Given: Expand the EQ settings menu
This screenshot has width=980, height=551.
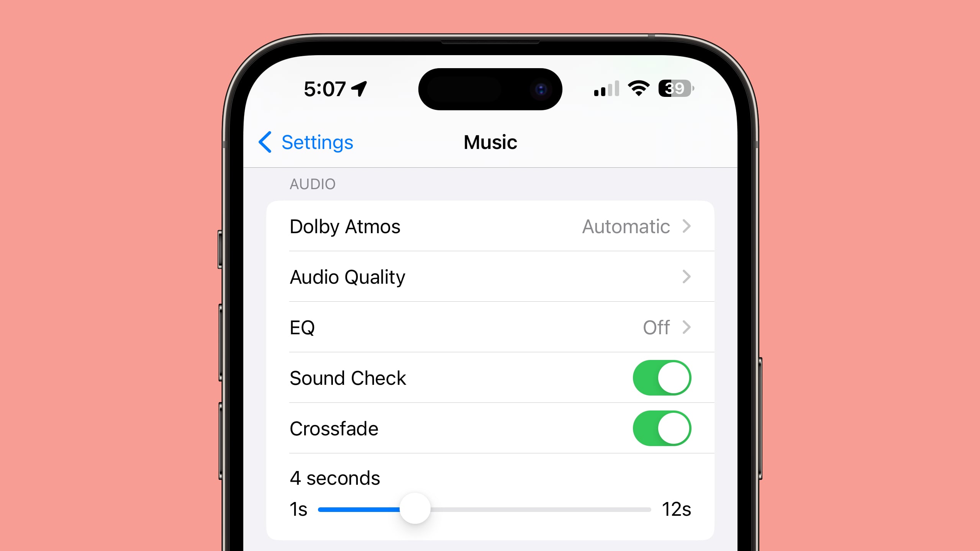Looking at the screenshot, I should [x=490, y=327].
